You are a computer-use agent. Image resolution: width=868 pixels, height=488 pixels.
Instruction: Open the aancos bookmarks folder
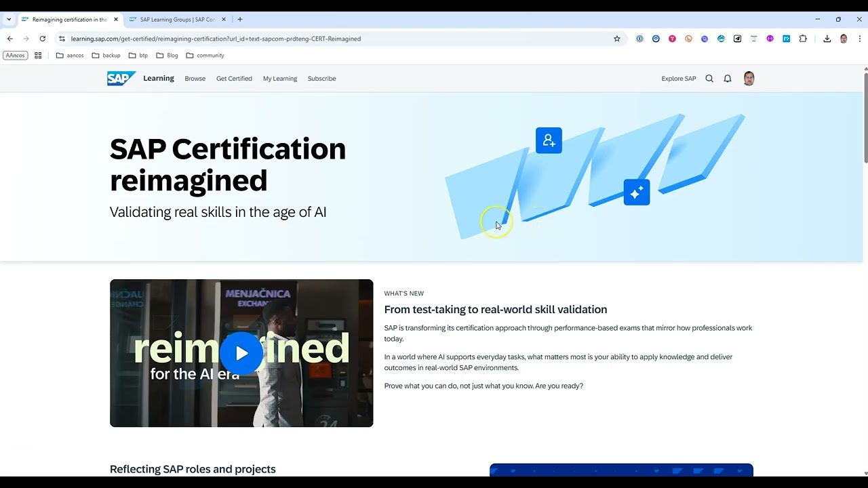[x=70, y=56]
